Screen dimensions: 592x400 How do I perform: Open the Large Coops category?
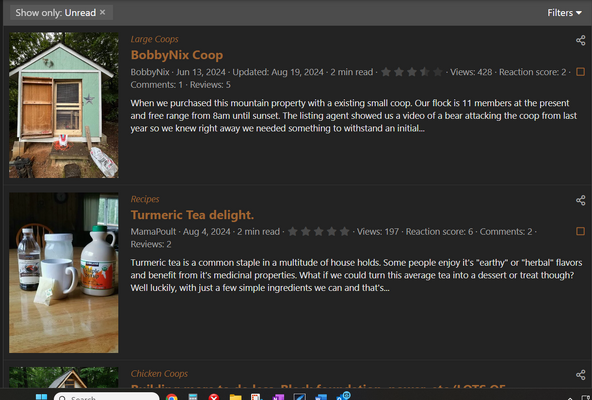click(x=154, y=39)
